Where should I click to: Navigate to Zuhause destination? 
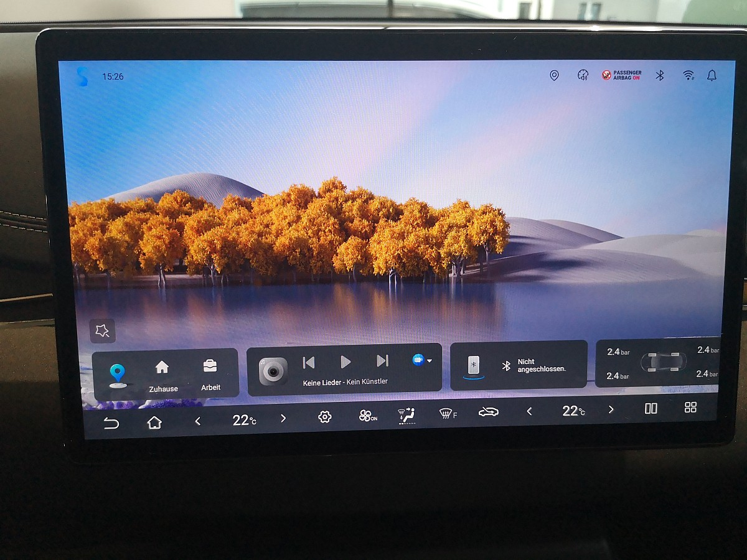tap(162, 375)
